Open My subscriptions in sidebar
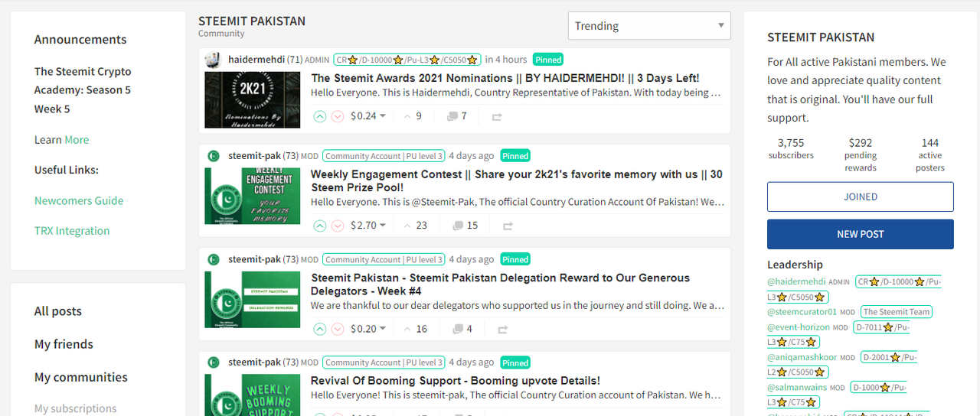The image size is (980, 416). coord(76,408)
